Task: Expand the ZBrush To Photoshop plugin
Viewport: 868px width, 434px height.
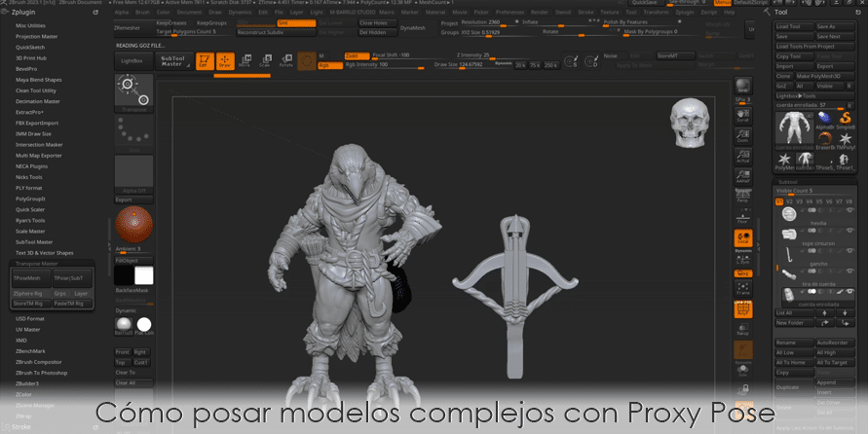Action: pos(42,373)
